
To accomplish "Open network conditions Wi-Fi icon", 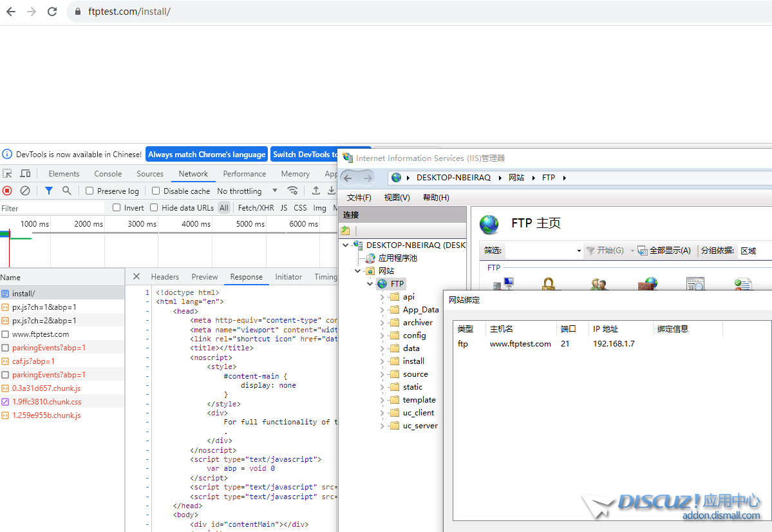I will click(x=292, y=191).
